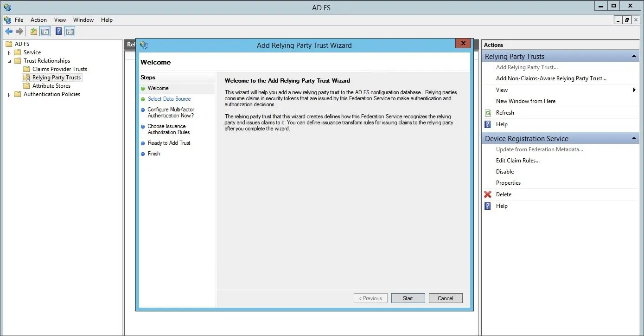Click the Back arrow toolbar icon

(x=9, y=32)
